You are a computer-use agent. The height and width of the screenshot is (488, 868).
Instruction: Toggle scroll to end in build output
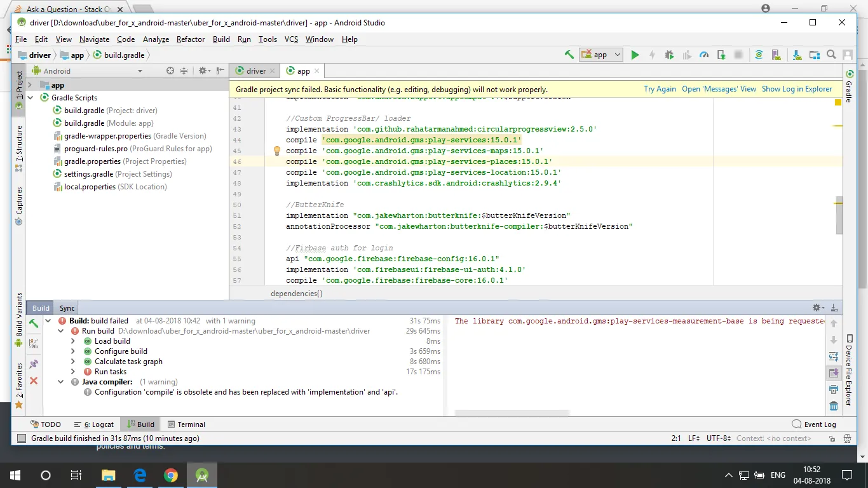tap(834, 373)
